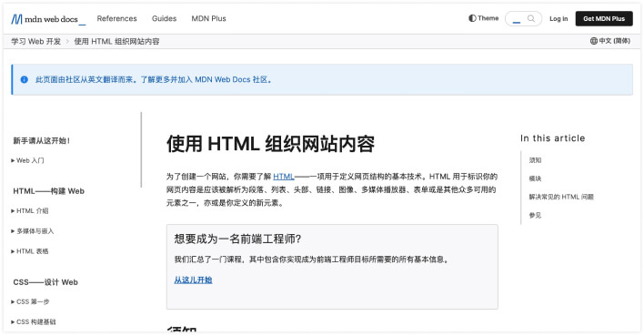The height and width of the screenshot is (336, 644).
Task: Jump to 模块 in the article outline
Action: click(x=535, y=178)
